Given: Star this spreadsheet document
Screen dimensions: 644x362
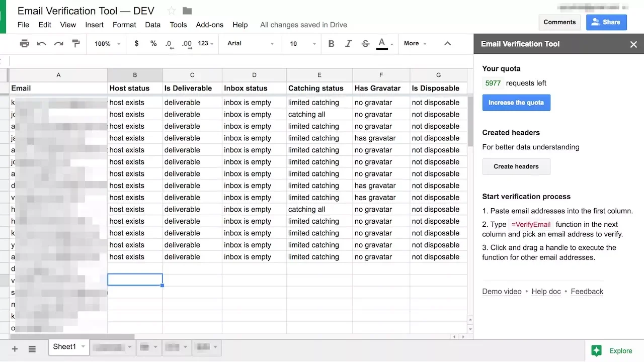Looking at the screenshot, I should pyautogui.click(x=172, y=11).
